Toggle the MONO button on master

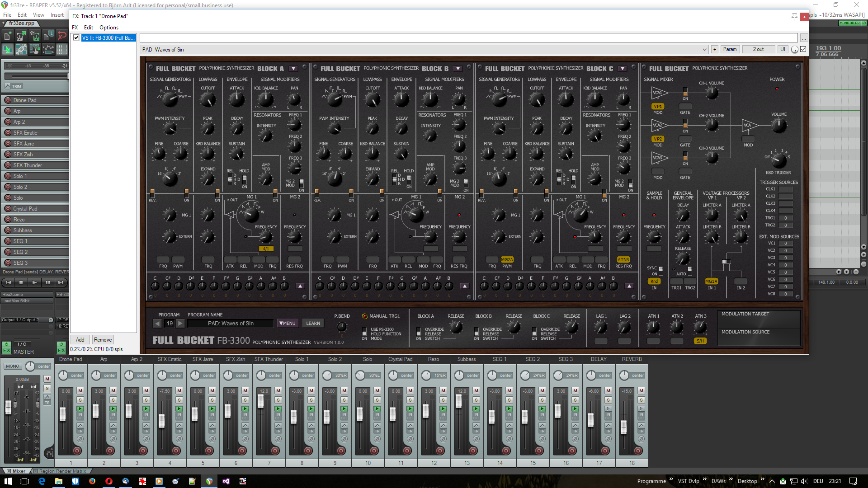coord(12,366)
